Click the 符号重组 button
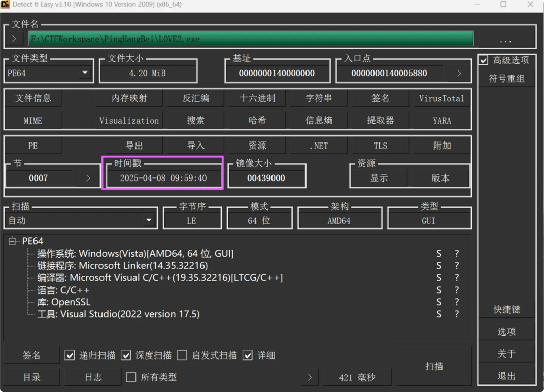This screenshot has height=392, width=544. (x=506, y=79)
